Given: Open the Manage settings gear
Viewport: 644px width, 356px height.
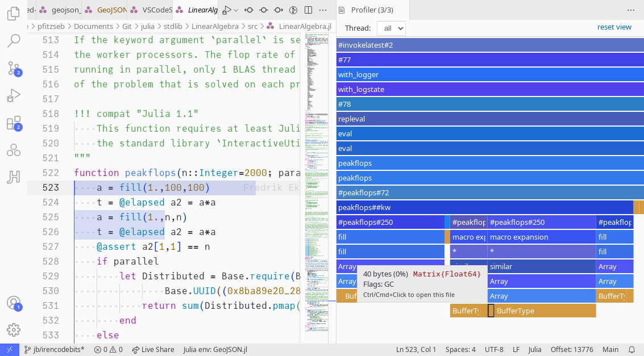Looking at the screenshot, I should pyautogui.click(x=14, y=329).
